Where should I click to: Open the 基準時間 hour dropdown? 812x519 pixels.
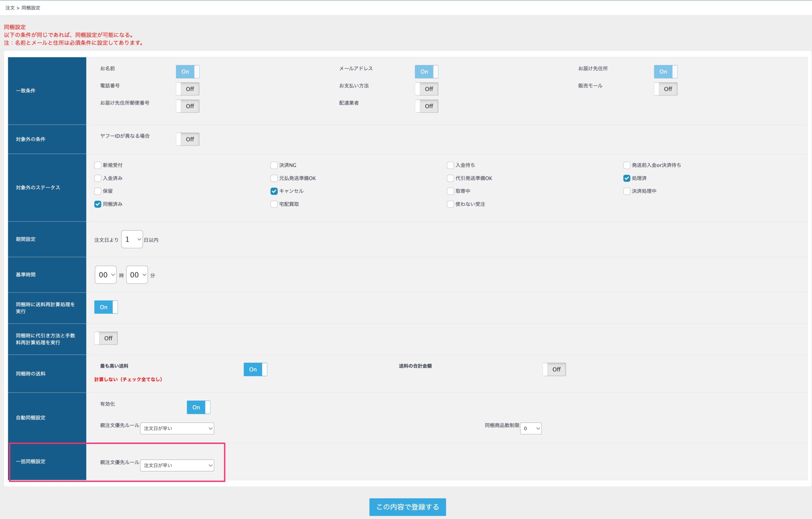pos(106,275)
